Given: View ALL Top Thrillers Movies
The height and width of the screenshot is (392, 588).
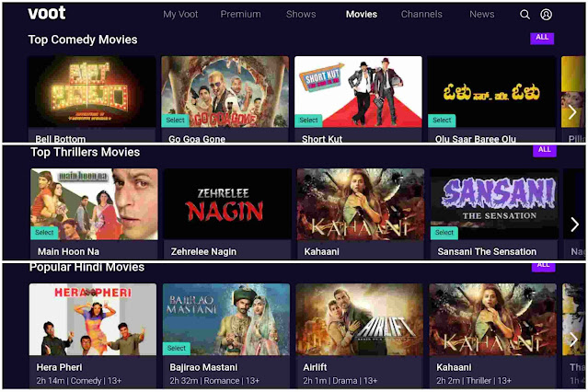Looking at the screenshot, I should pyautogui.click(x=545, y=150).
